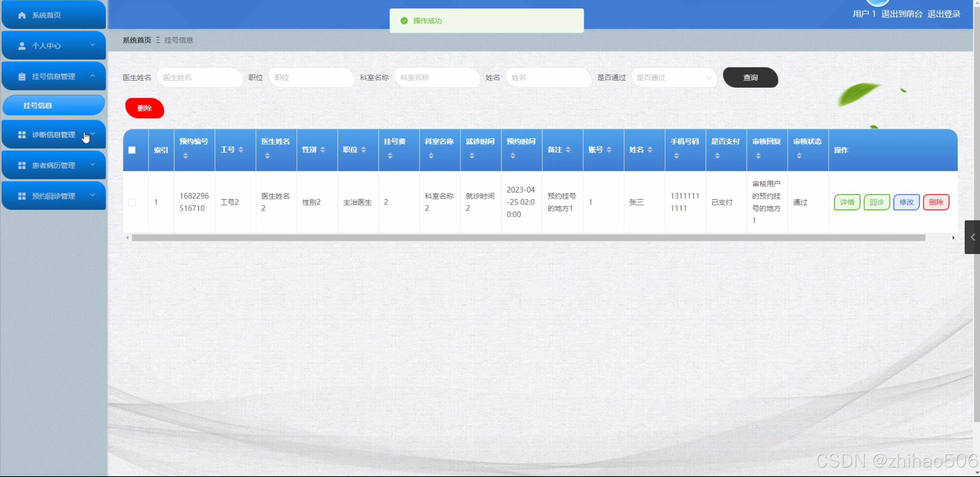Click the grid icon beside 预约回诊管理
This screenshot has width=980, height=477.
point(22,196)
